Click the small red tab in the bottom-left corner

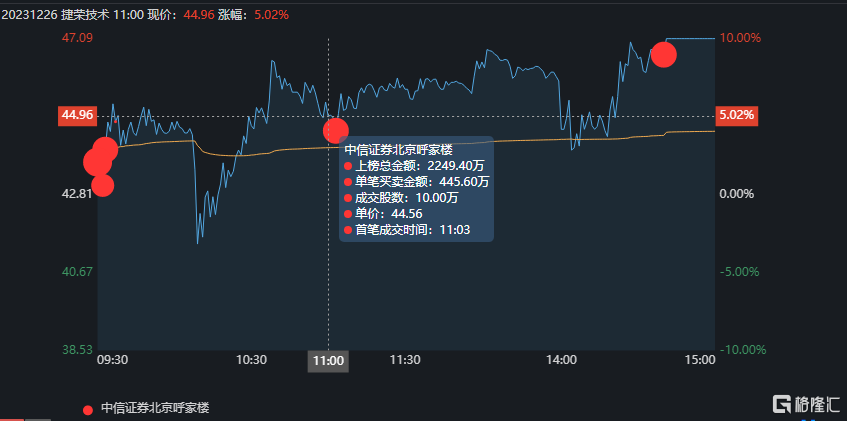click(x=12, y=417)
